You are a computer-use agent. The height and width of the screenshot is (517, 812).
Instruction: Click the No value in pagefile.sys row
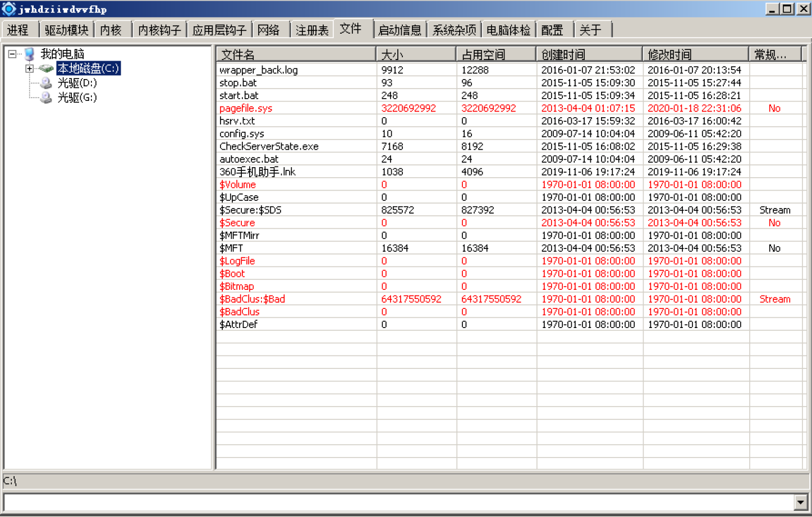pos(774,108)
